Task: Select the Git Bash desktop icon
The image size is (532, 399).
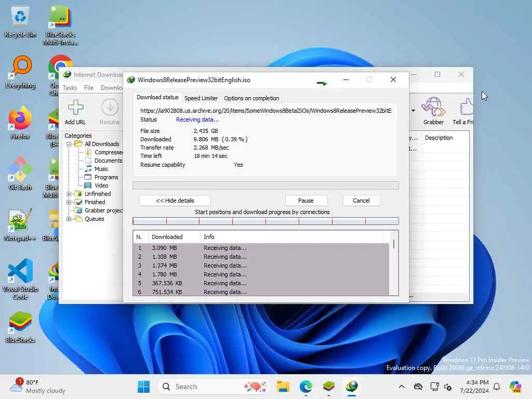Action: (20, 174)
